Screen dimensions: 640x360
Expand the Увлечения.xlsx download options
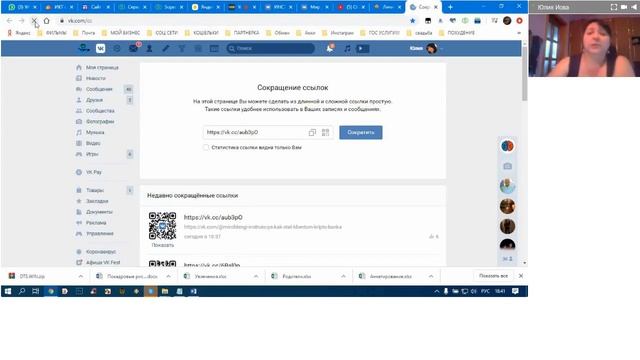pos(256,276)
